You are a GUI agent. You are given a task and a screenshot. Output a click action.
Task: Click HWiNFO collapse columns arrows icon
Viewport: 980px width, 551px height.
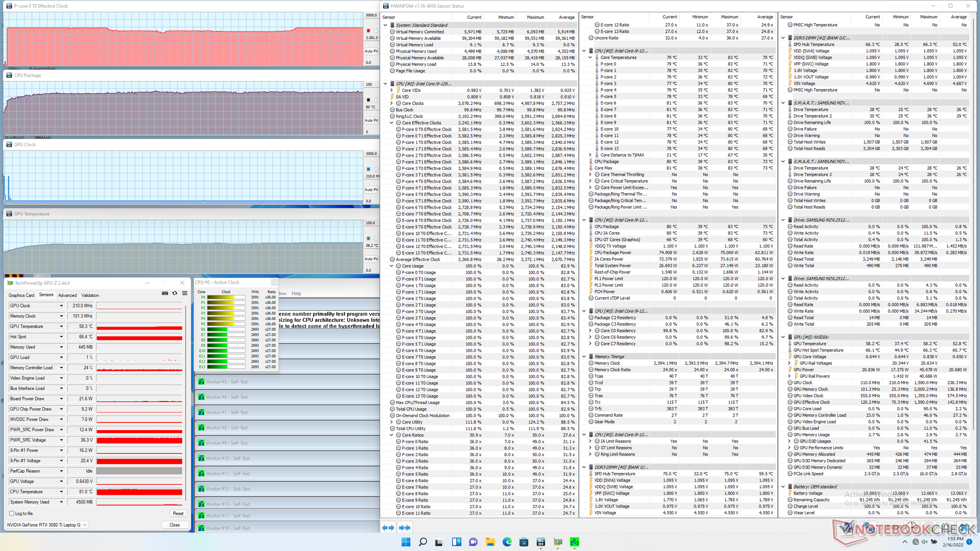pos(405,528)
